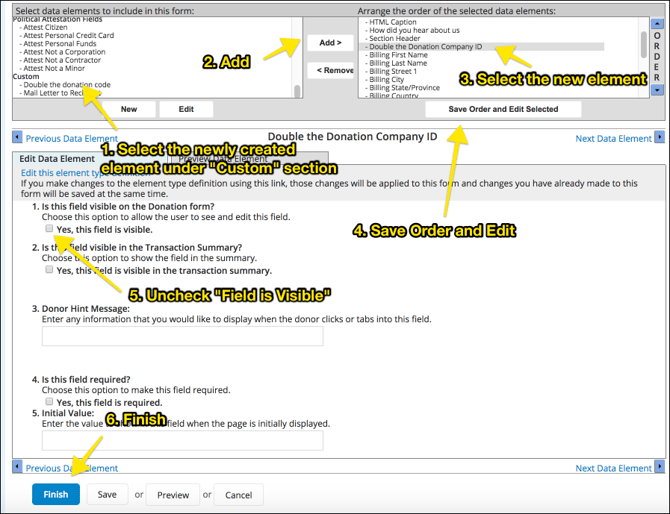Viewport: 670px width, 514px height.
Task: Click the order move-up arrow icon
Action: 656,24
